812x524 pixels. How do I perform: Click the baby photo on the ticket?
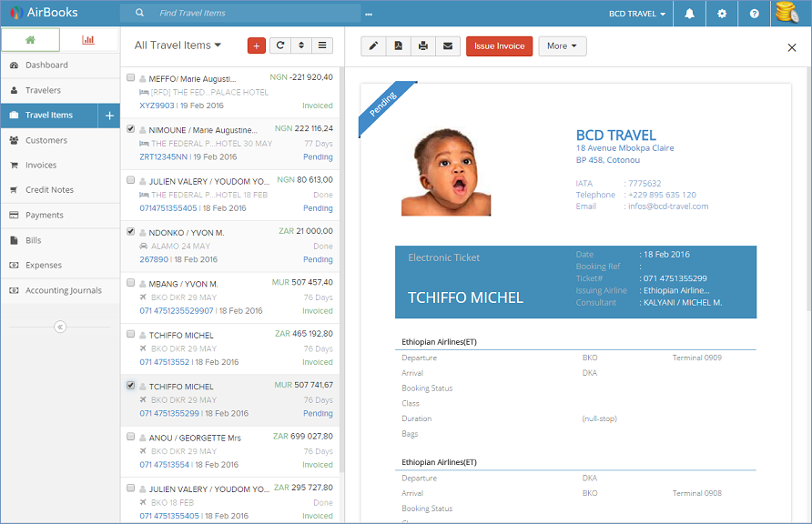click(446, 171)
